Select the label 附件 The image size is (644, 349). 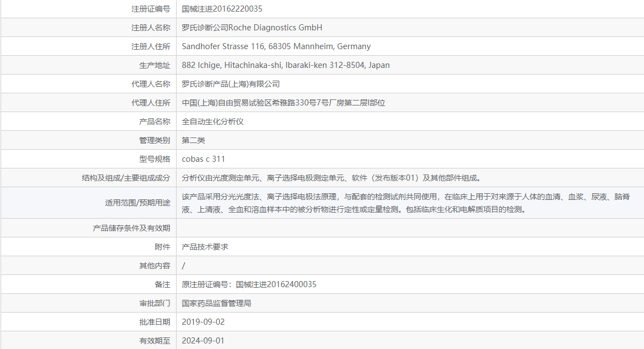[x=163, y=247]
